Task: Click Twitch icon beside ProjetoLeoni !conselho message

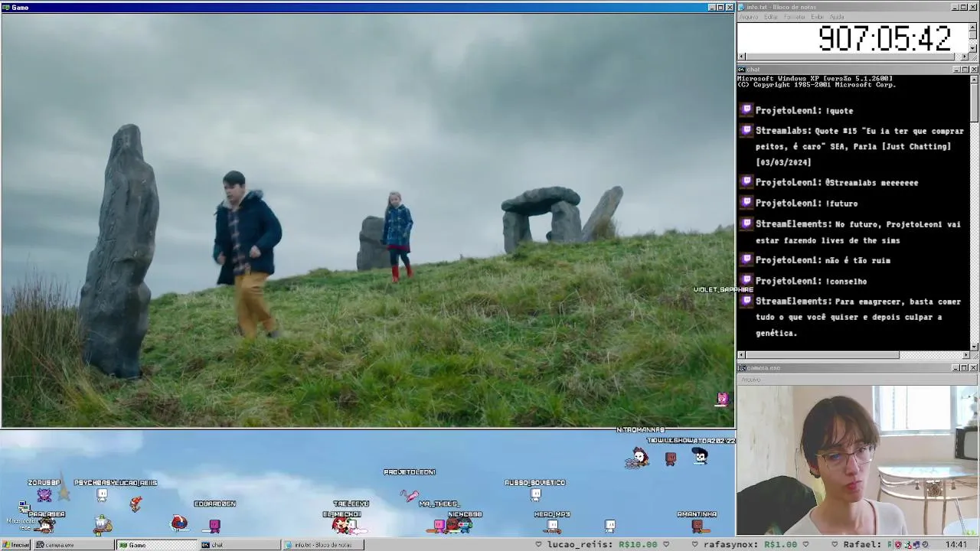Action: click(x=746, y=281)
